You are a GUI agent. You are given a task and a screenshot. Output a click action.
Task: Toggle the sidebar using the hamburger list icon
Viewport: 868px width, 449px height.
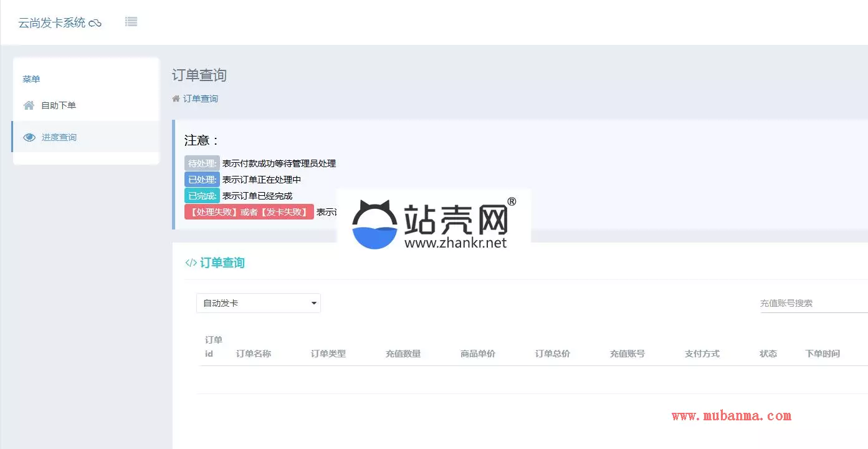tap(131, 22)
